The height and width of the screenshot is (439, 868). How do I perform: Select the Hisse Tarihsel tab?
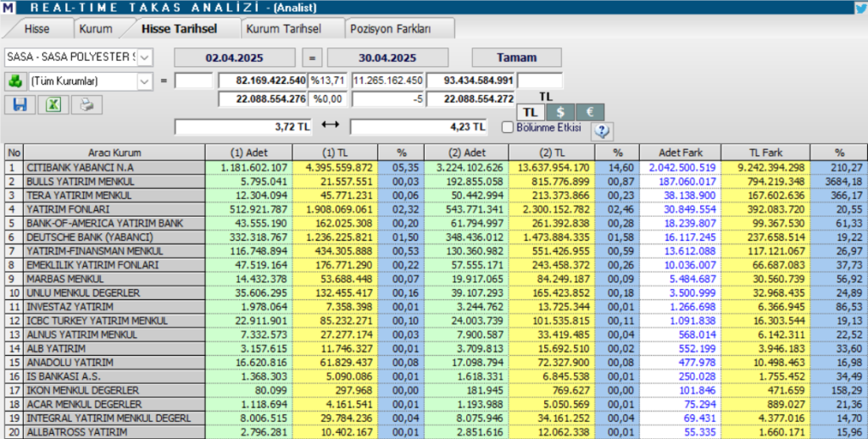[180, 29]
